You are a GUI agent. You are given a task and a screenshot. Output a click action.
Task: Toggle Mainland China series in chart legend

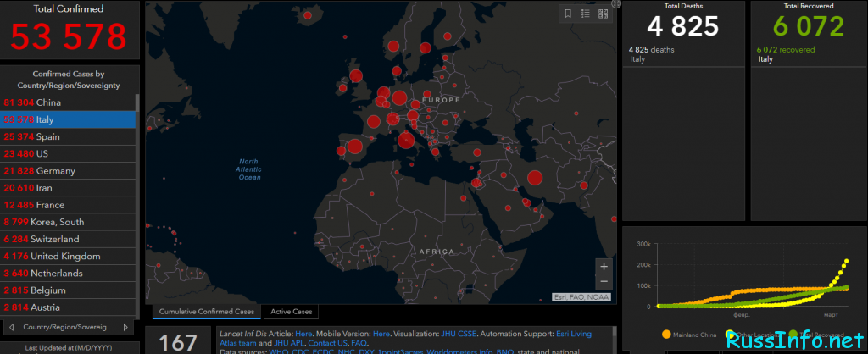pyautogui.click(x=688, y=335)
